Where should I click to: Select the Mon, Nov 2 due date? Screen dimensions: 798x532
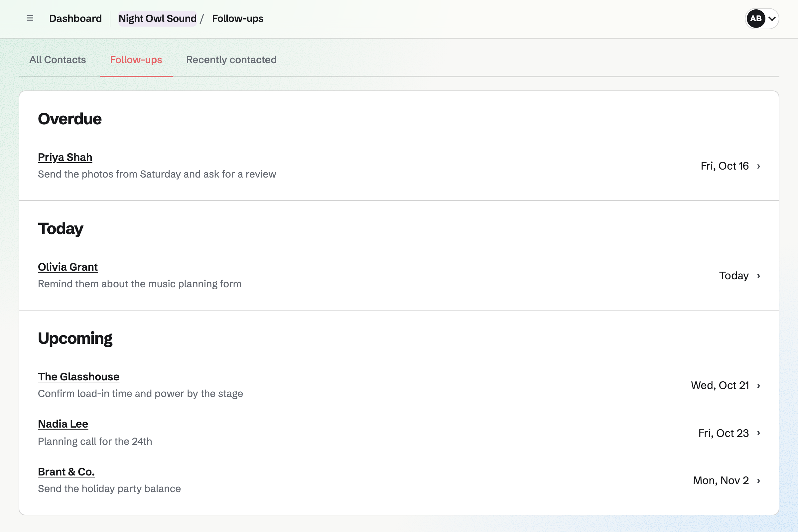(721, 481)
